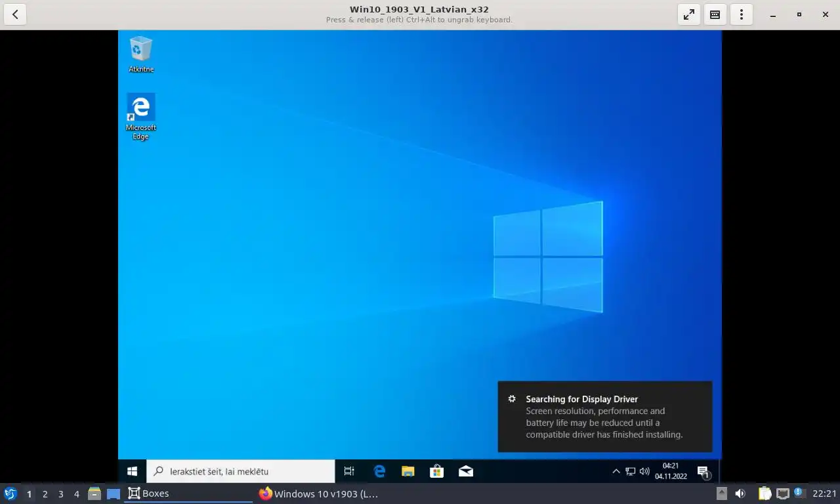Switch to host workspace 4

tap(76, 494)
